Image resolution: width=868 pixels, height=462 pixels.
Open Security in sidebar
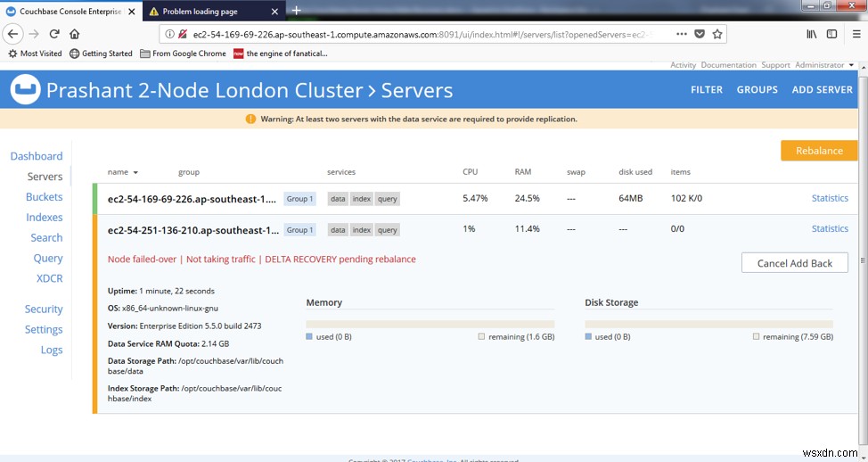pyautogui.click(x=44, y=309)
